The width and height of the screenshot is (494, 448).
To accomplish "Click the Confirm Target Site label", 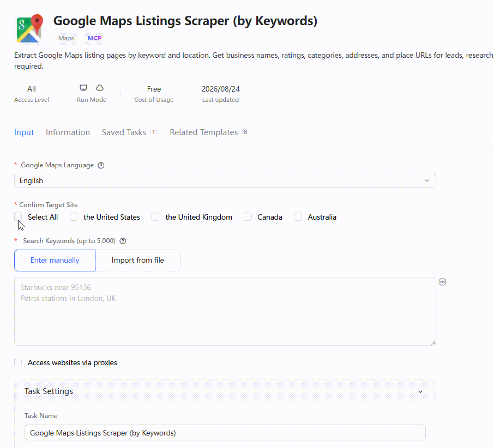I will tap(48, 204).
